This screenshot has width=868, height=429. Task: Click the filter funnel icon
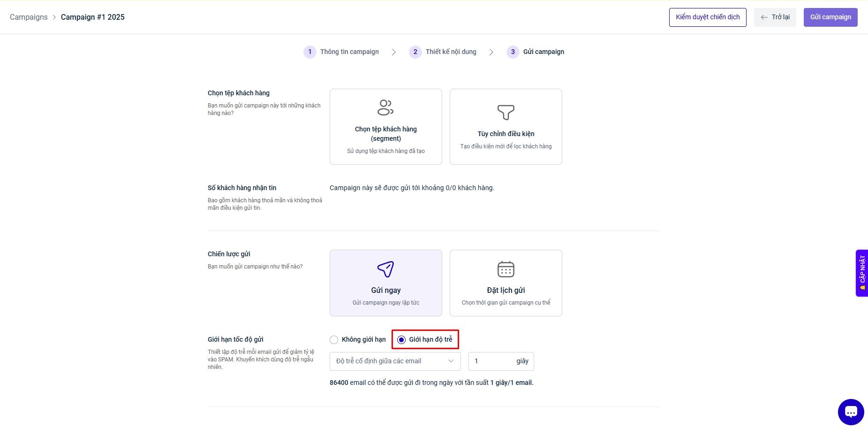click(506, 112)
